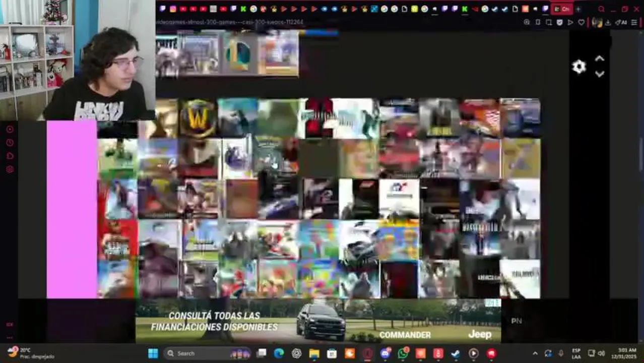Add page to bookmarks with heart icon
Screen dimensions: 644x363
581,22
